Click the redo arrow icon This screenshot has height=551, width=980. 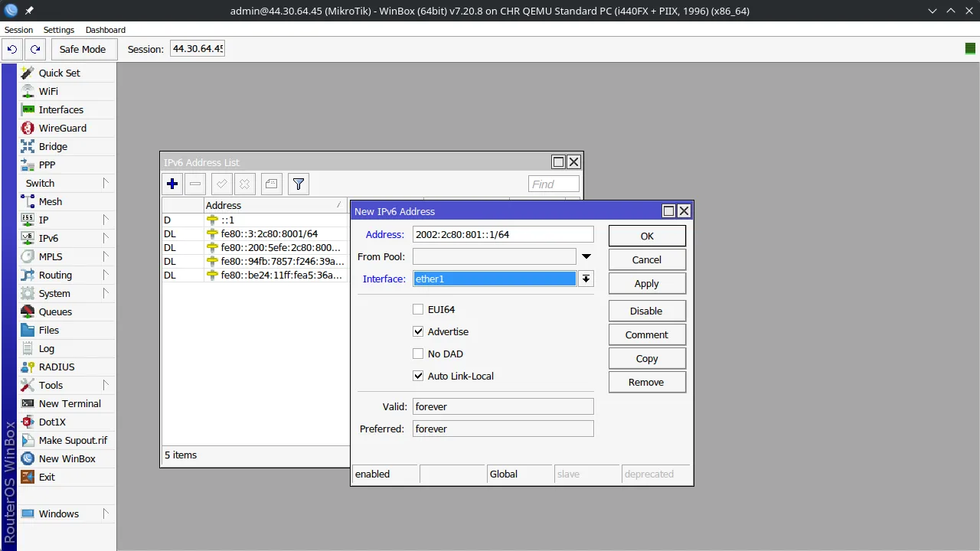click(x=35, y=49)
